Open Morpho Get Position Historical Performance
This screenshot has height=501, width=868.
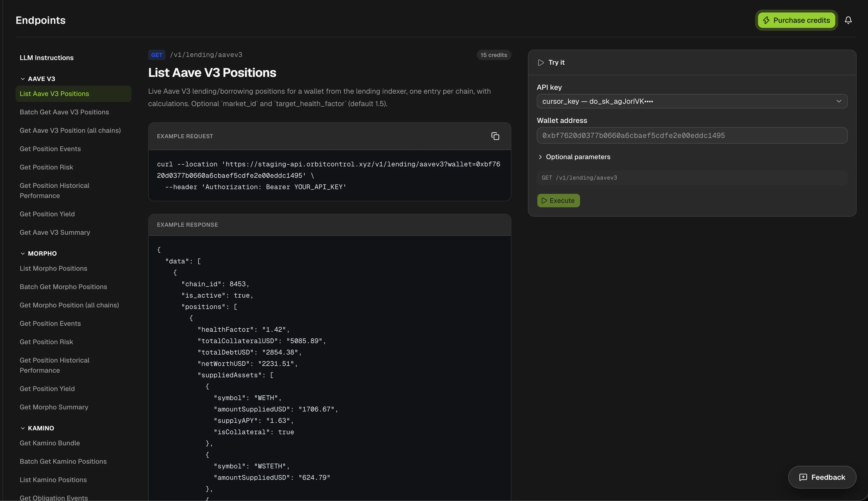click(54, 365)
